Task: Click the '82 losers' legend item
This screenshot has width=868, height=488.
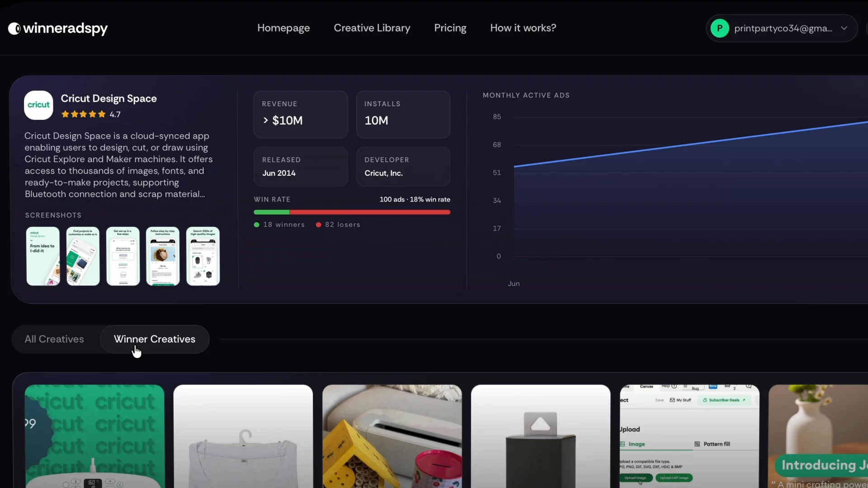Action: [x=338, y=225]
